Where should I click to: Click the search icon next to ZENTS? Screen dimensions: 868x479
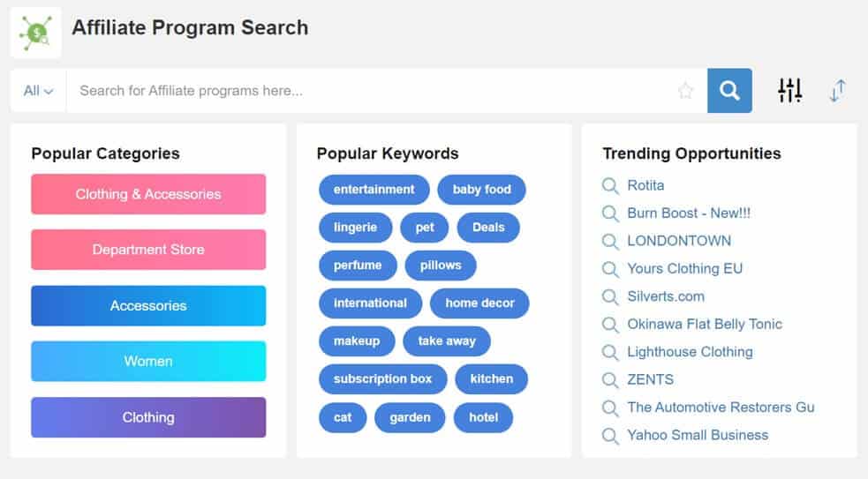pos(610,380)
